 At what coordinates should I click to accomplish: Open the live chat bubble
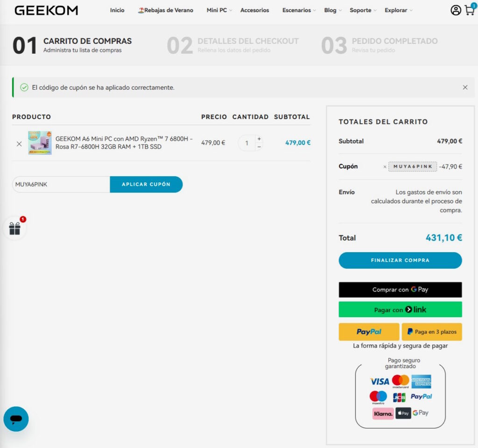[x=16, y=419]
